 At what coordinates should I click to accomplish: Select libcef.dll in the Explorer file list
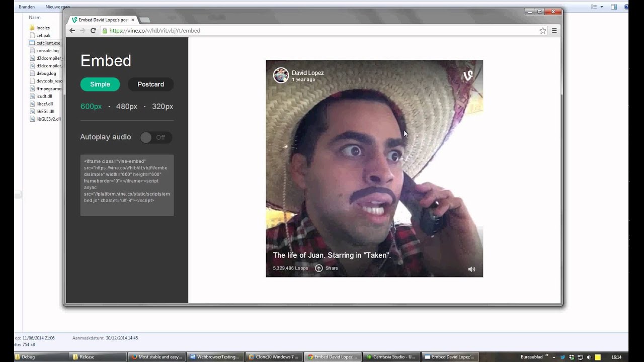(44, 104)
